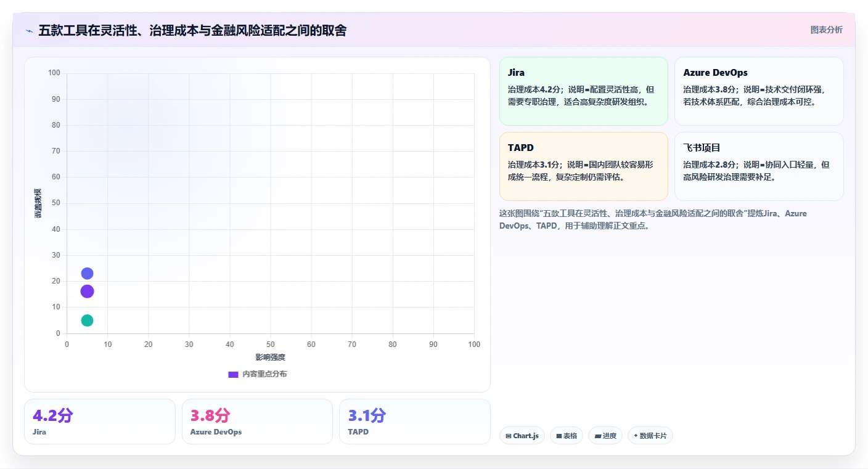This screenshot has height=469, width=868.
Task: Click the 4.2分 Jira stat card
Action: point(100,422)
